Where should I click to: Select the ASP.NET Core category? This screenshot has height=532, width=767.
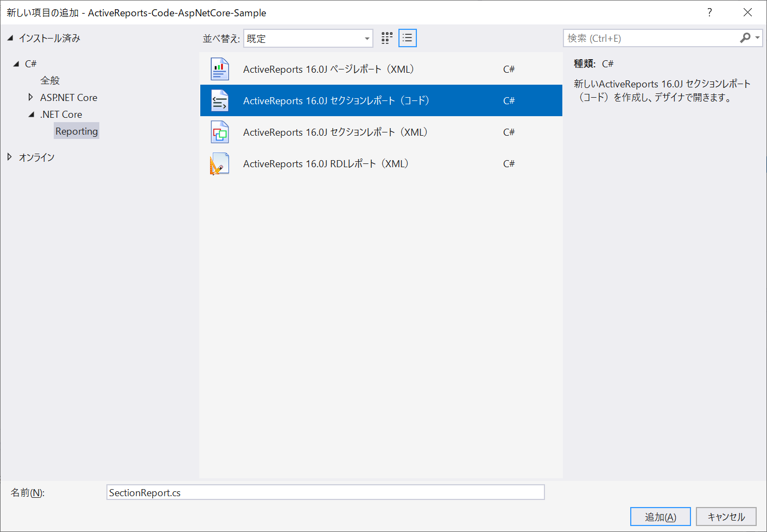(x=69, y=98)
